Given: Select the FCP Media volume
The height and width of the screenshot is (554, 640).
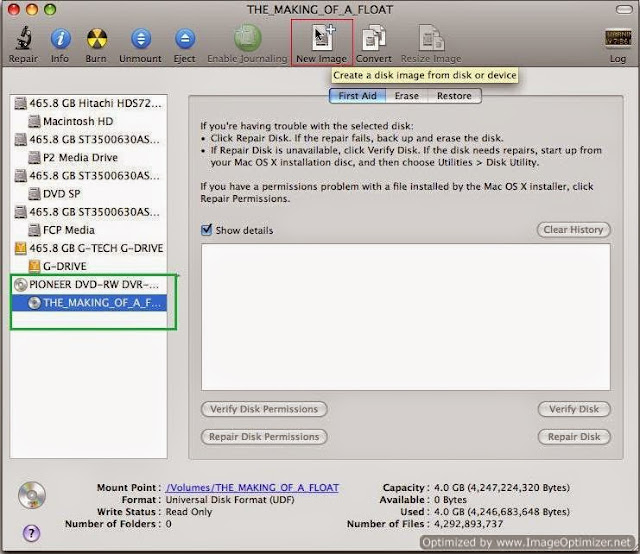Looking at the screenshot, I should tap(89, 230).
